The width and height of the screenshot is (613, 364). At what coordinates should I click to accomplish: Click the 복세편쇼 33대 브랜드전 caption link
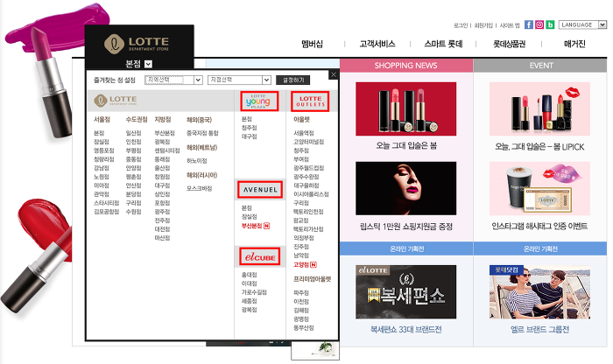tap(405, 330)
